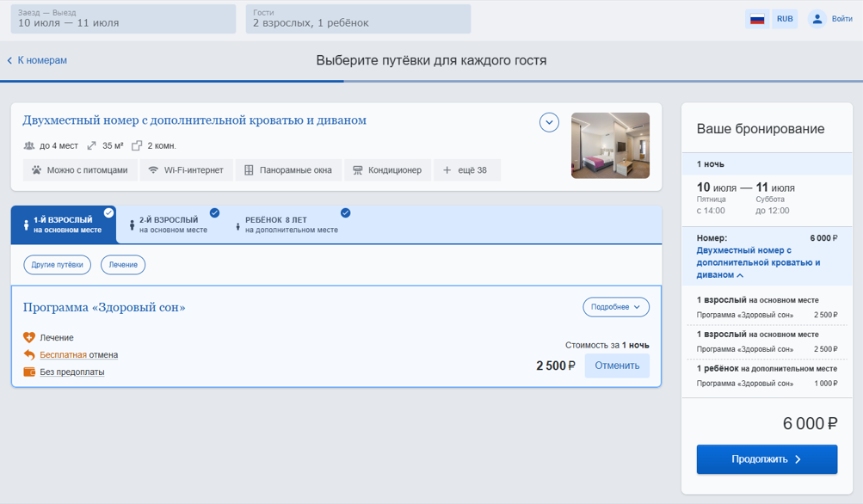The width and height of the screenshot is (863, 504).
Task: Go back via К номерам link
Action: tap(42, 60)
